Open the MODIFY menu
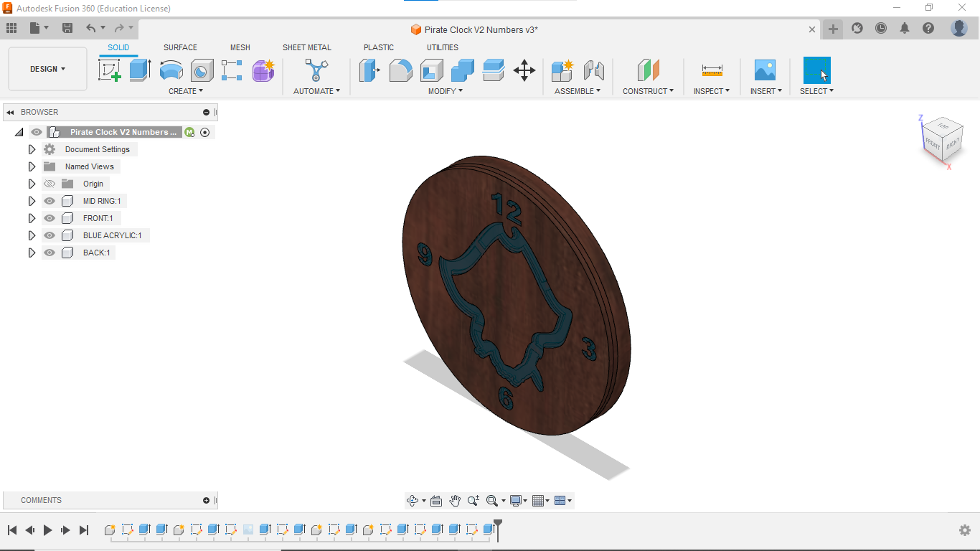 (x=445, y=91)
